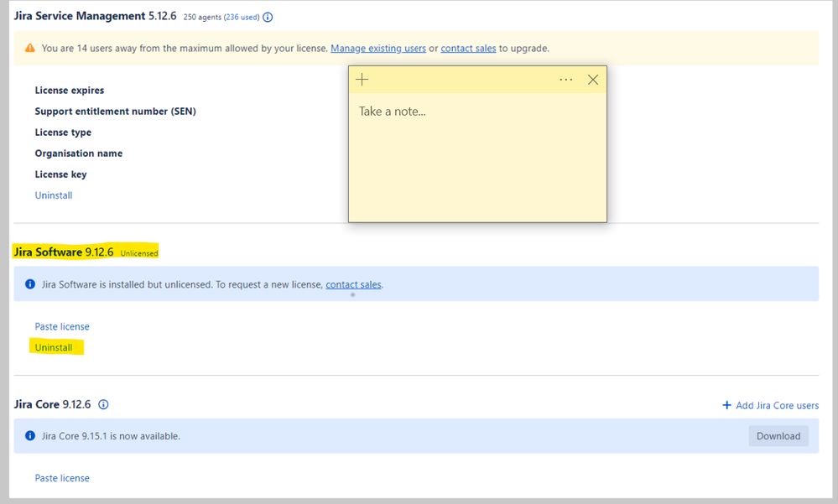Open the sticky note three-dots menu
Image resolution: width=838 pixels, height=504 pixels.
click(x=565, y=80)
